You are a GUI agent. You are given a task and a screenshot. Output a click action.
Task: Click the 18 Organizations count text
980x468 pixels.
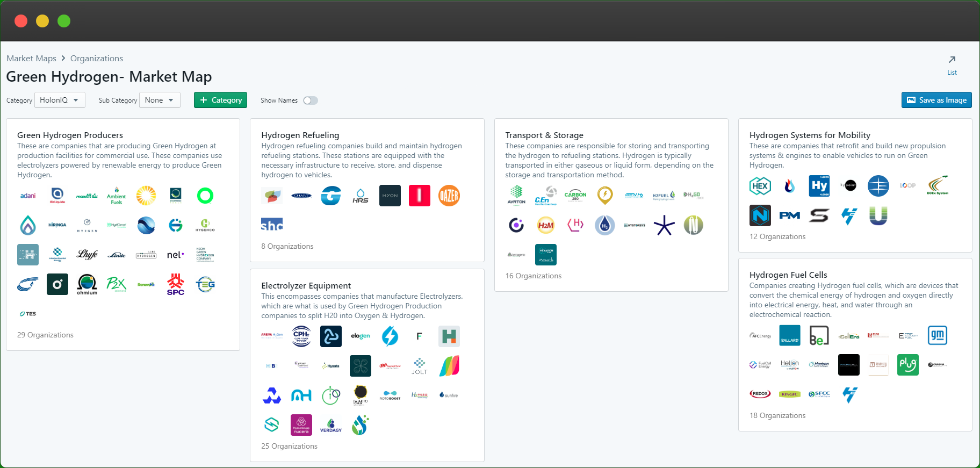777,415
